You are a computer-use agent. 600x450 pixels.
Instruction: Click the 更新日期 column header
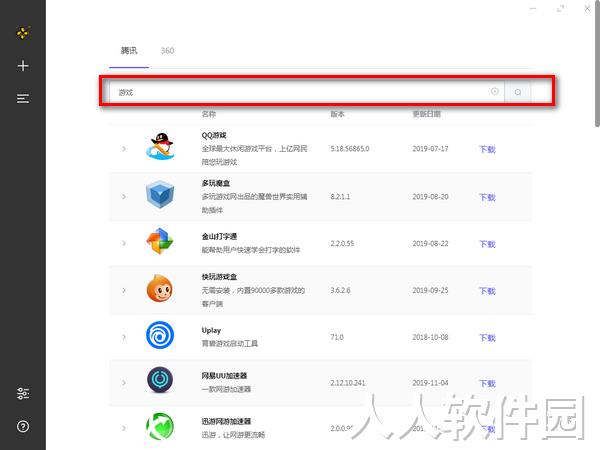[427, 114]
